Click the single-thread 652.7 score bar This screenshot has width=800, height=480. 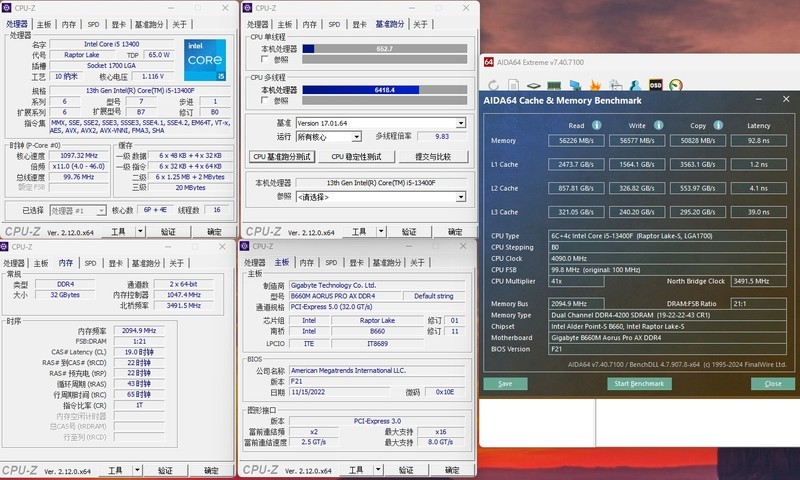[x=385, y=49]
